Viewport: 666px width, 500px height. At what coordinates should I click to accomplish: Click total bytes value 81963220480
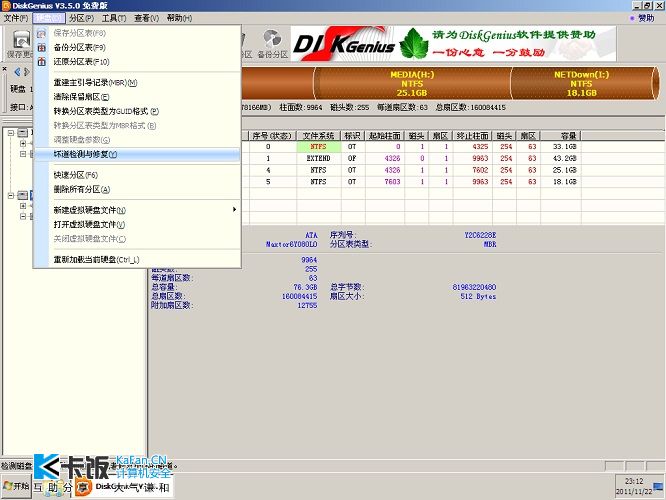[x=474, y=287]
